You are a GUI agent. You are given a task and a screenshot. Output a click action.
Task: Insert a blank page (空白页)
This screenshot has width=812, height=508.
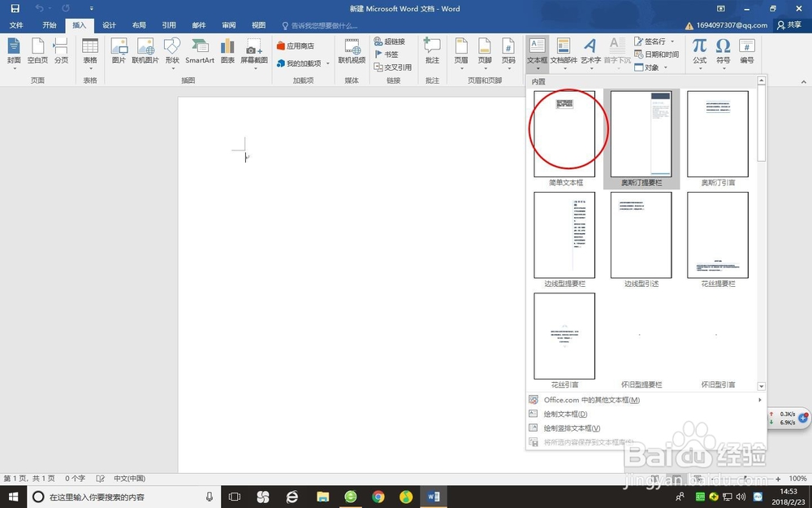[38, 52]
